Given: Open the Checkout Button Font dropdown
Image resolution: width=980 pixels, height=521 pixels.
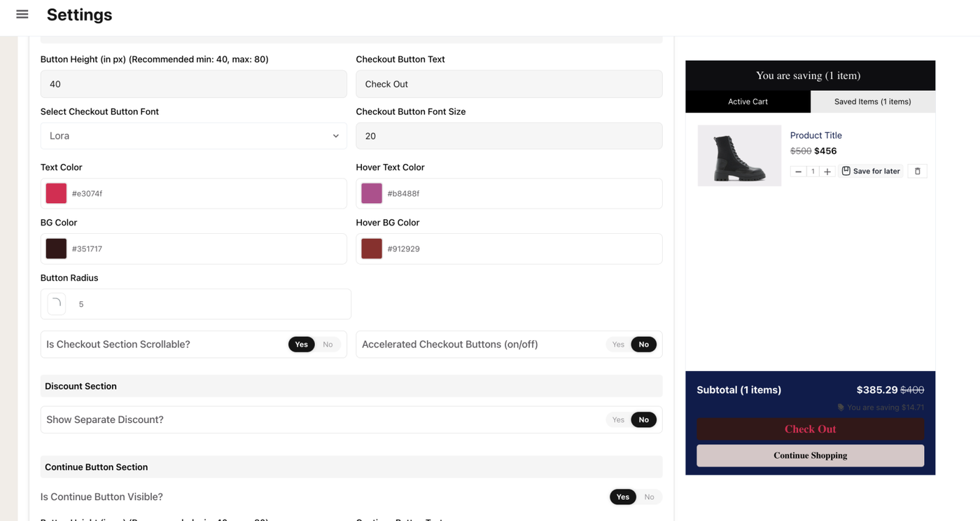Looking at the screenshot, I should (193, 136).
